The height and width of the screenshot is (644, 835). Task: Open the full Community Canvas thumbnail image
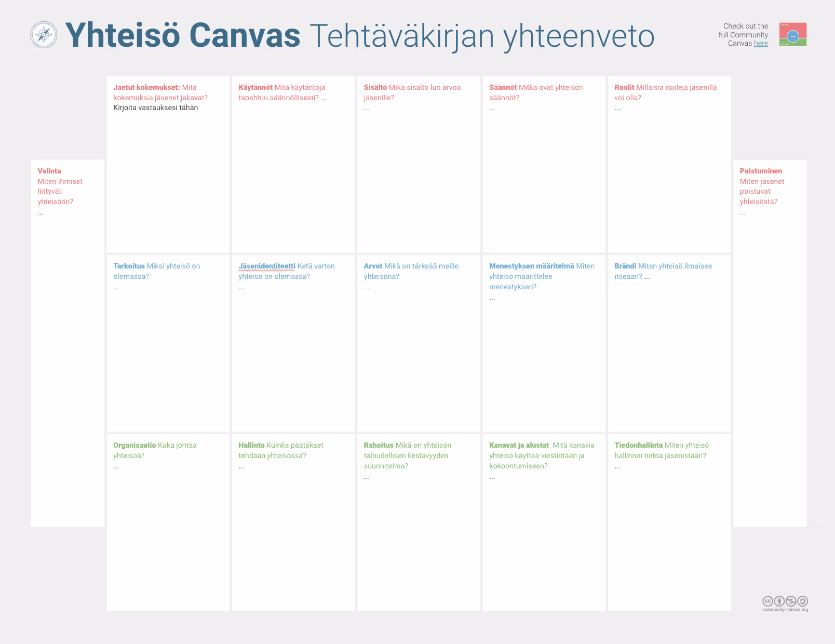click(x=792, y=35)
